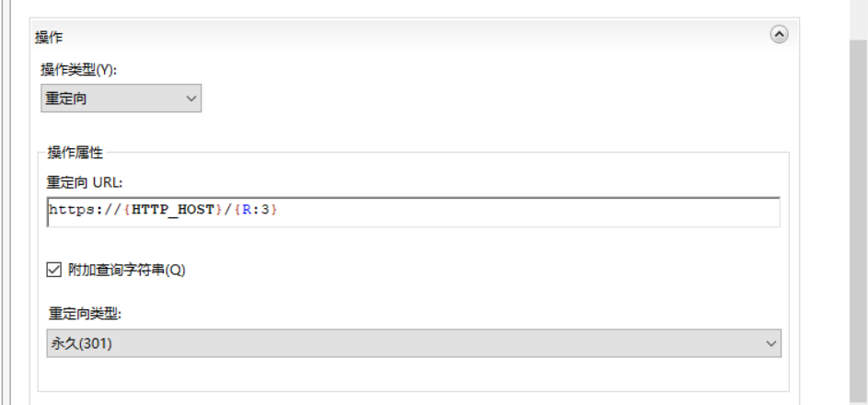The height and width of the screenshot is (405, 868).
Task: Open the 重定向类型 dropdown list
Action: (x=413, y=343)
